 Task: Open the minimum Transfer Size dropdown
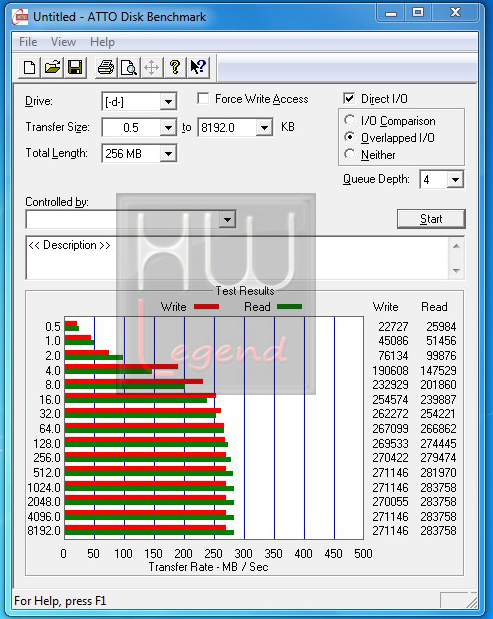[168, 128]
